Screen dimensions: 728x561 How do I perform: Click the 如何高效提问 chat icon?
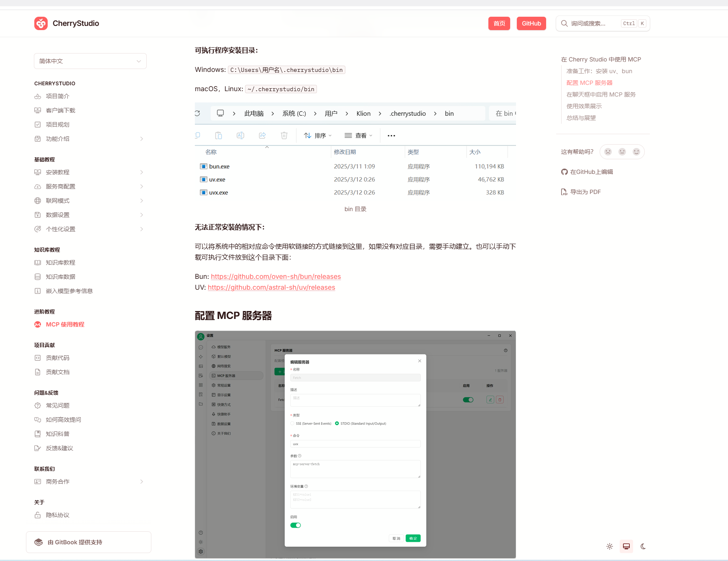(x=38, y=420)
